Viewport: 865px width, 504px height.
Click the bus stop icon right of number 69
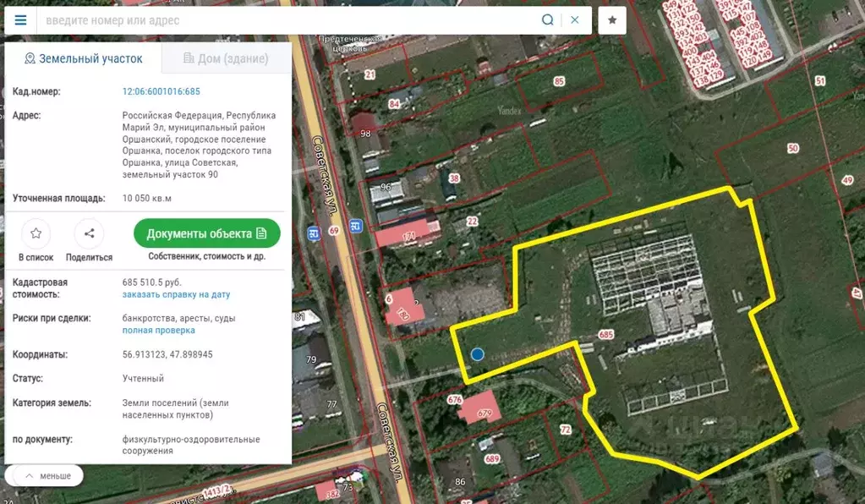pyautogui.click(x=356, y=227)
